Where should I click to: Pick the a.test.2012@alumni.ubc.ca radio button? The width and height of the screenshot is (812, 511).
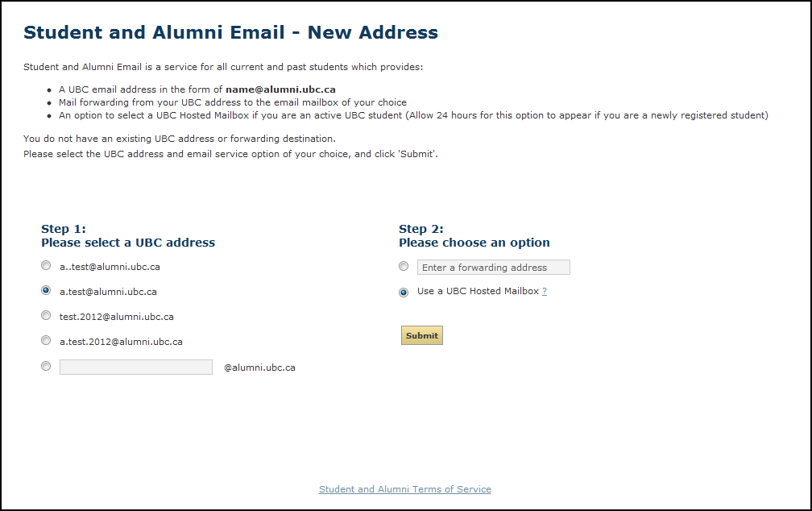pos(46,341)
